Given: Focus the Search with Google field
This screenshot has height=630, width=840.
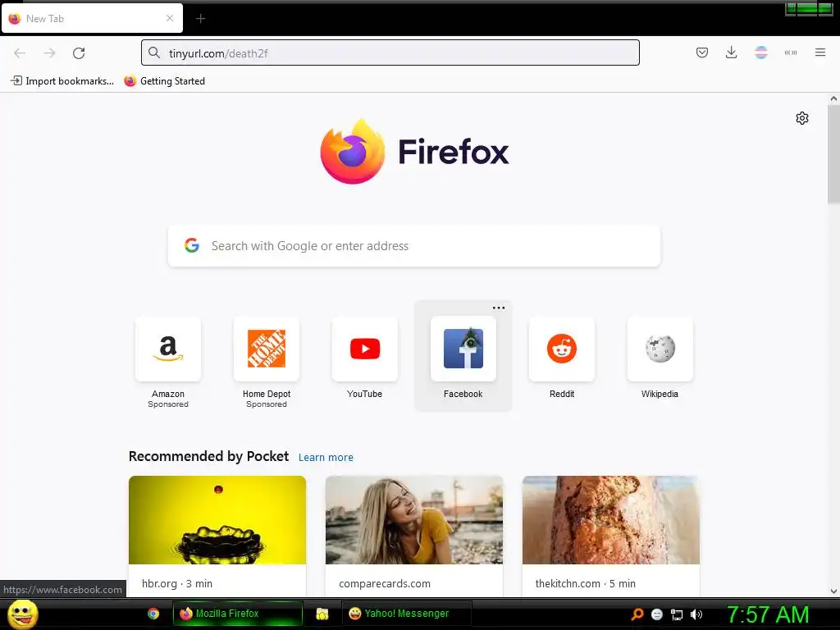Looking at the screenshot, I should (x=414, y=246).
